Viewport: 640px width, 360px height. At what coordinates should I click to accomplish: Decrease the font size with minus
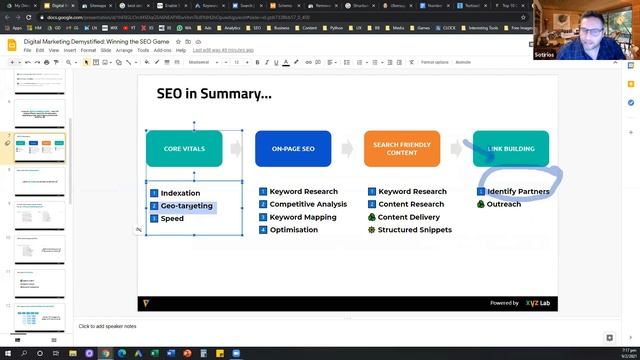226,62
